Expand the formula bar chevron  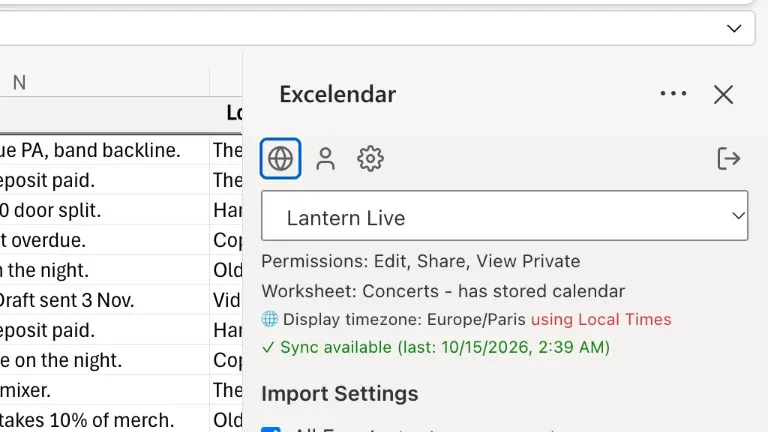734,28
